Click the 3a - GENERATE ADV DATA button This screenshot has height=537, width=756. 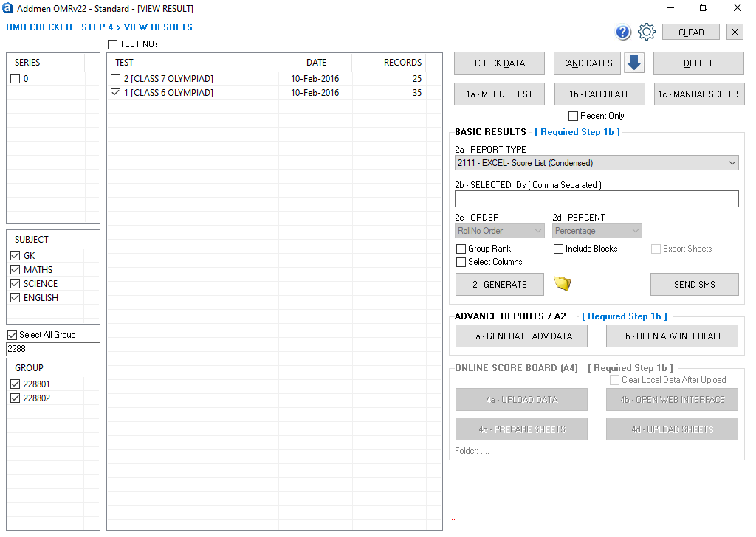tap(521, 336)
